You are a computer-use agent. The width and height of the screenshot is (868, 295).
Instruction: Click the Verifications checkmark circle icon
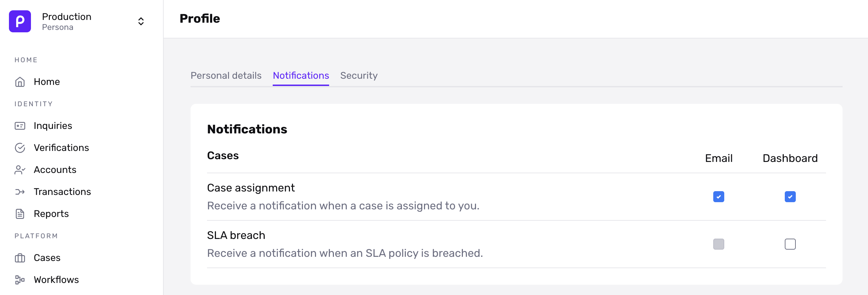click(x=20, y=148)
